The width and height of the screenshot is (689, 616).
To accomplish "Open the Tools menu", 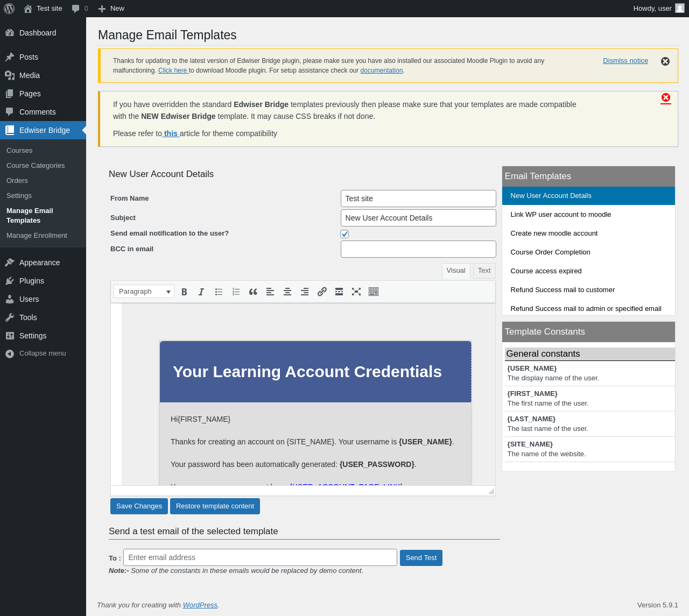I will (43, 317).
